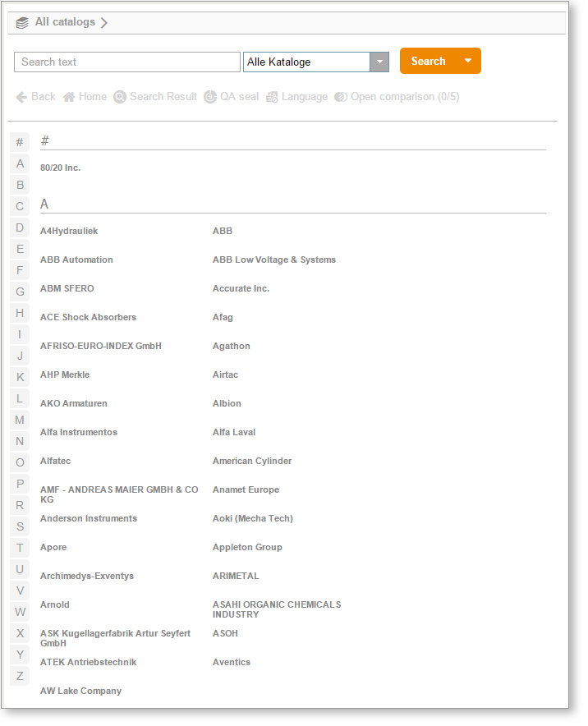Select letter Z in sidebar index
Viewport: 588px width, 726px height.
click(20, 676)
